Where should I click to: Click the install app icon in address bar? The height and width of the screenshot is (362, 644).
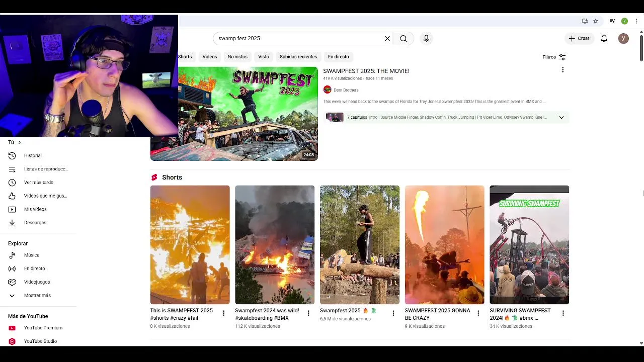(585, 21)
